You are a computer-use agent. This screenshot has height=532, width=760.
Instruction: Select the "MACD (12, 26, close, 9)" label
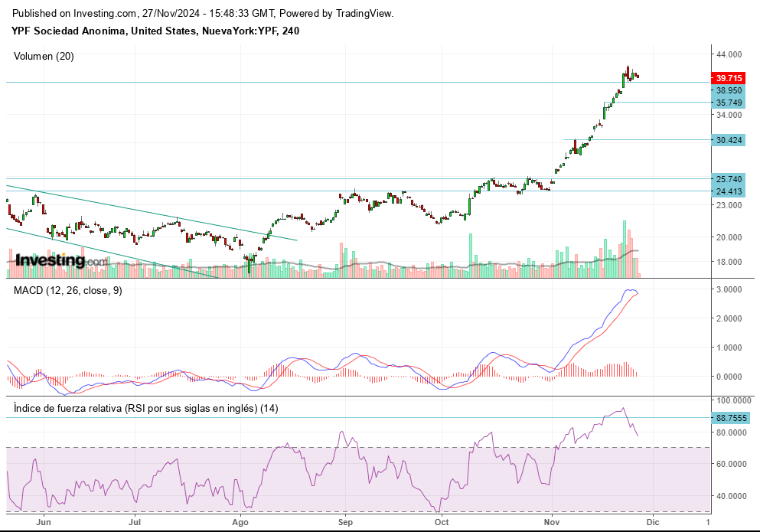coord(68,290)
